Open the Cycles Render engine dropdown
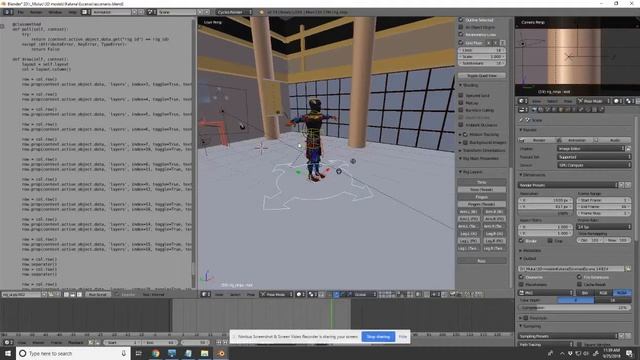Image resolution: width=640 pixels, height=360 pixels. tap(234, 12)
